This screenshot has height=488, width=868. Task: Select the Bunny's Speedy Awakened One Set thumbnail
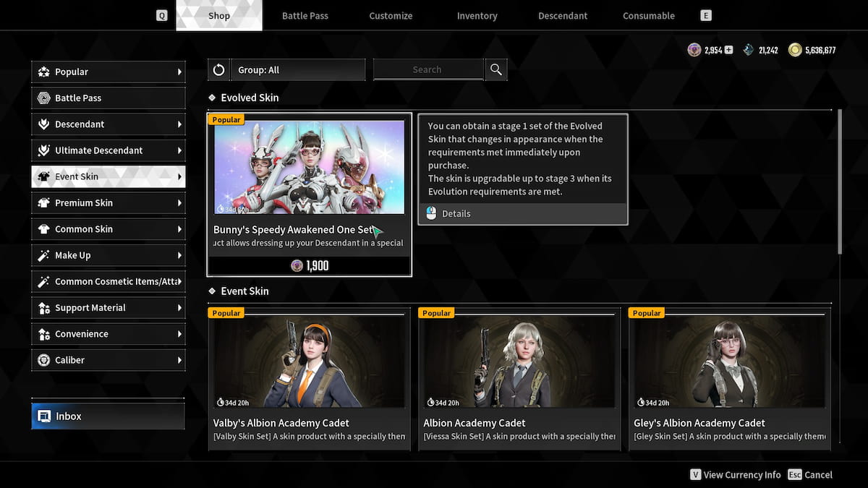tap(309, 166)
